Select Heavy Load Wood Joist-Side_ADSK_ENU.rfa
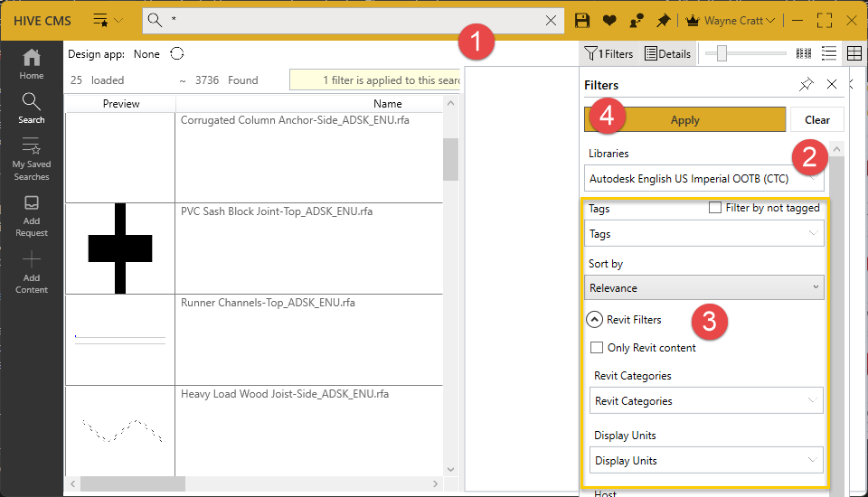The width and height of the screenshot is (868, 497). 285,394
